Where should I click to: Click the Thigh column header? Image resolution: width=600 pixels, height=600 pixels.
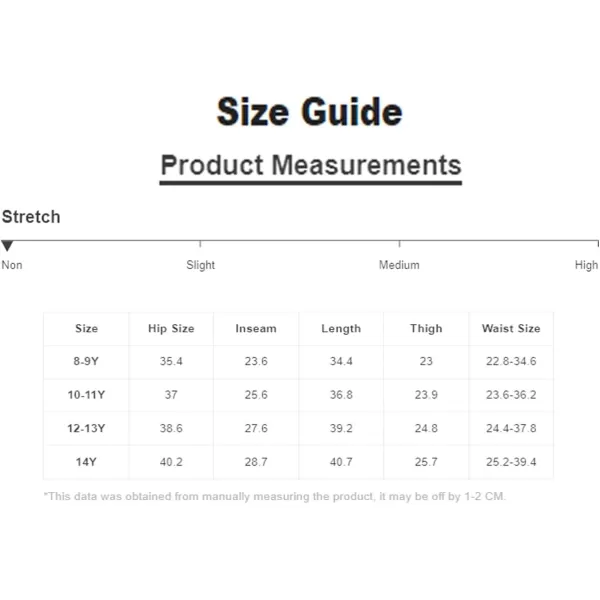[426, 329]
